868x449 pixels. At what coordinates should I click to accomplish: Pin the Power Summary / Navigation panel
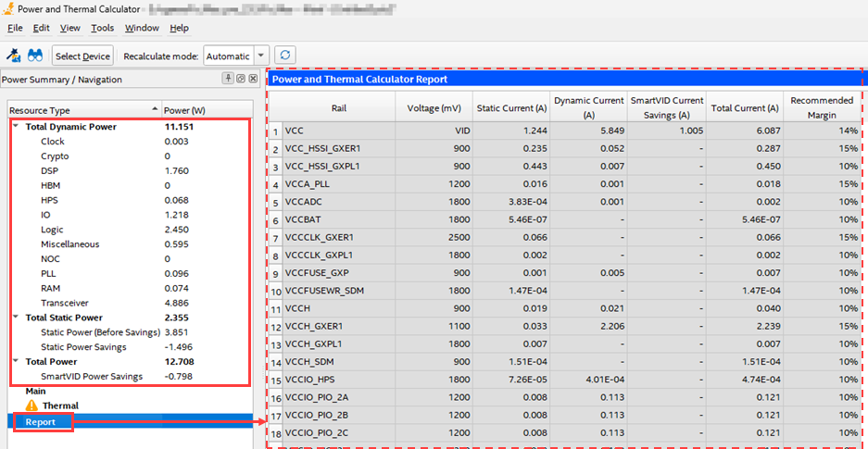pyautogui.click(x=228, y=79)
